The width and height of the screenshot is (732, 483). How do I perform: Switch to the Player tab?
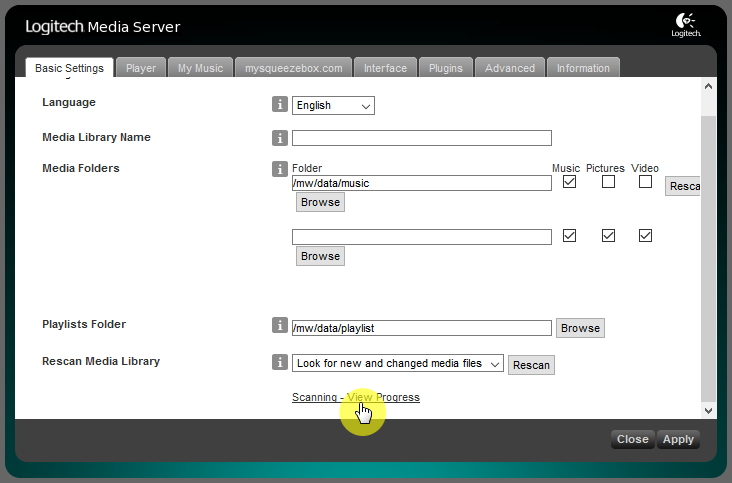click(141, 68)
